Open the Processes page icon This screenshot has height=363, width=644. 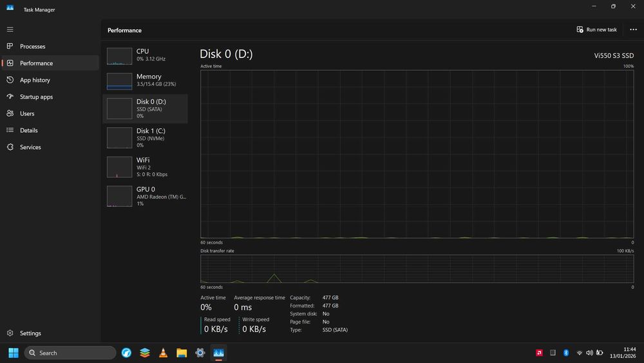pyautogui.click(x=10, y=46)
